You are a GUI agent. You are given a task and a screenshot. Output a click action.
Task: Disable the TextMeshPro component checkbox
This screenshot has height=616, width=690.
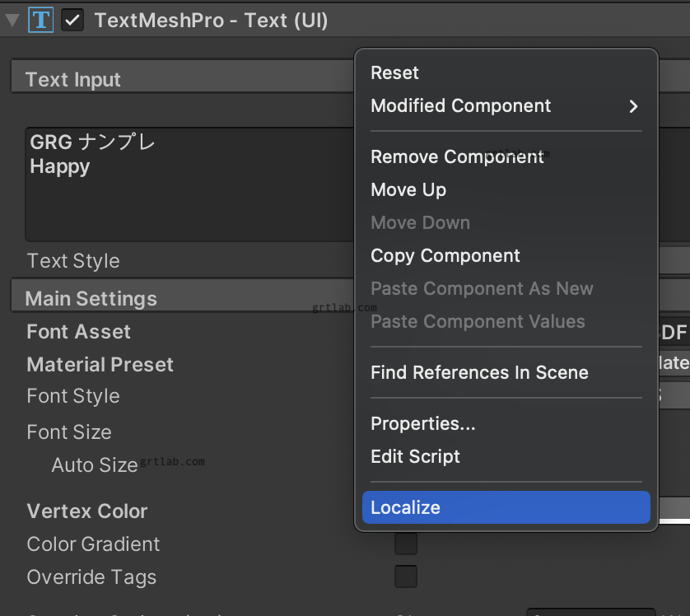point(72,19)
